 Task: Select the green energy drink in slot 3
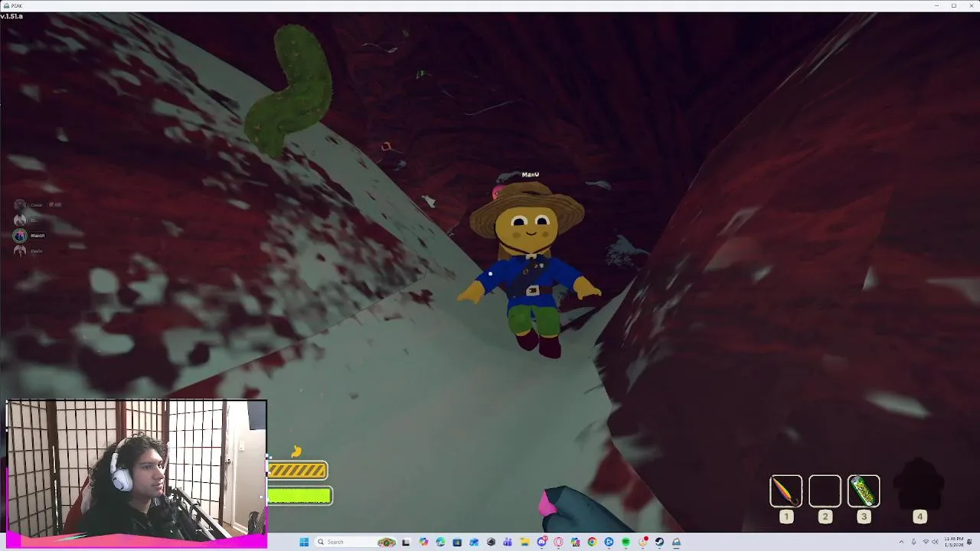click(x=864, y=491)
